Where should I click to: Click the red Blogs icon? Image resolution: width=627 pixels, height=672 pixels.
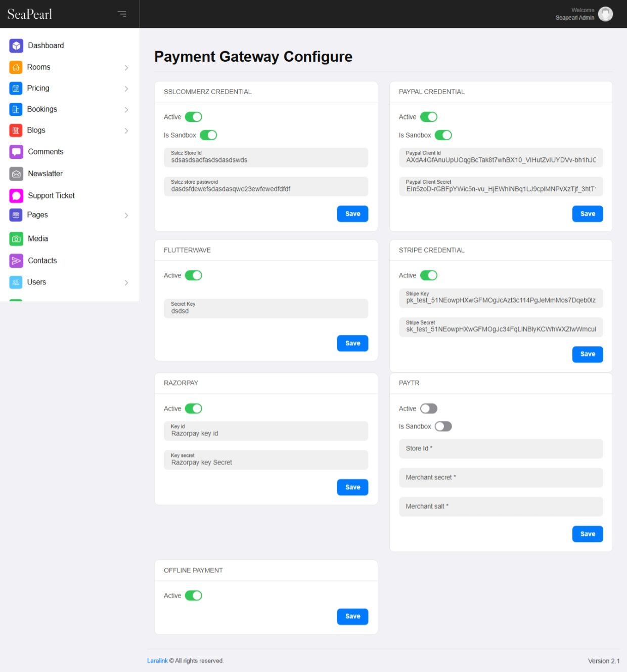(x=16, y=131)
